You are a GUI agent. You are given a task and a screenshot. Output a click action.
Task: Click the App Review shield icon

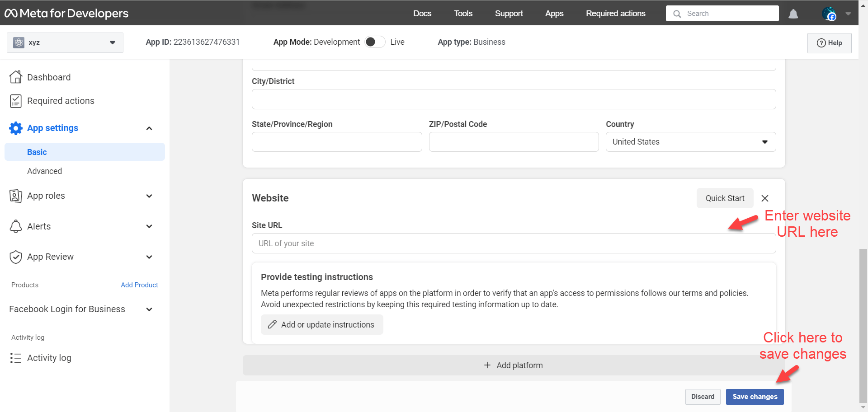click(16, 257)
